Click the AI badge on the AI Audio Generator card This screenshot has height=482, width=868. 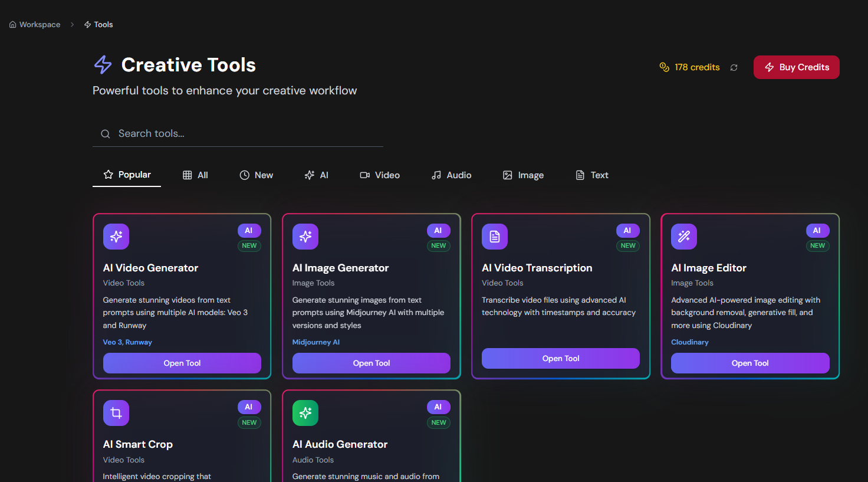tap(438, 407)
